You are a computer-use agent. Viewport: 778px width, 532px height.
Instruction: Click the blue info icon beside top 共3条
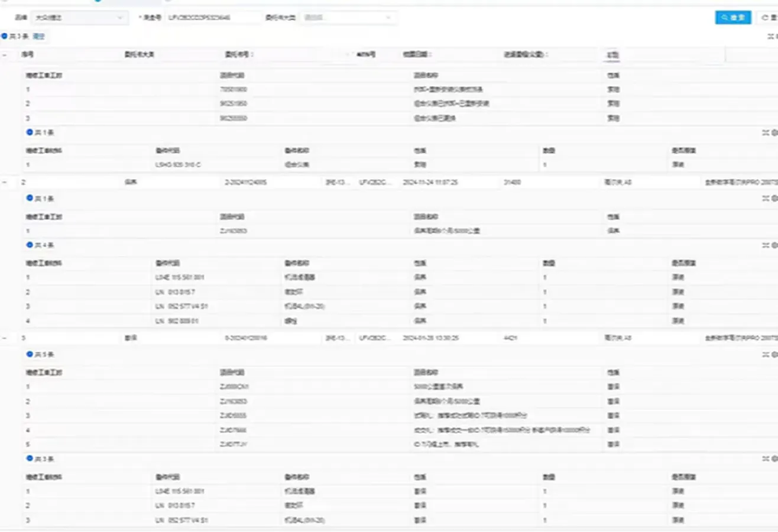coord(5,37)
